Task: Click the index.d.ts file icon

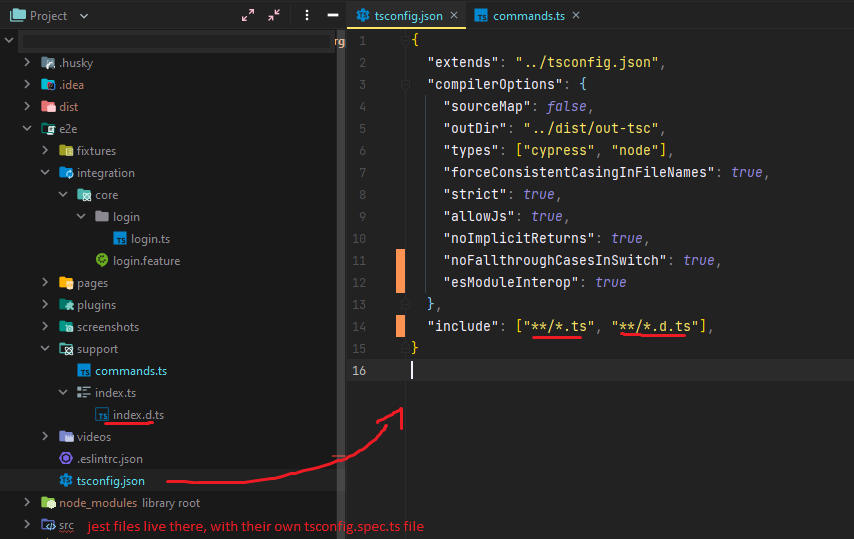Action: [x=102, y=415]
